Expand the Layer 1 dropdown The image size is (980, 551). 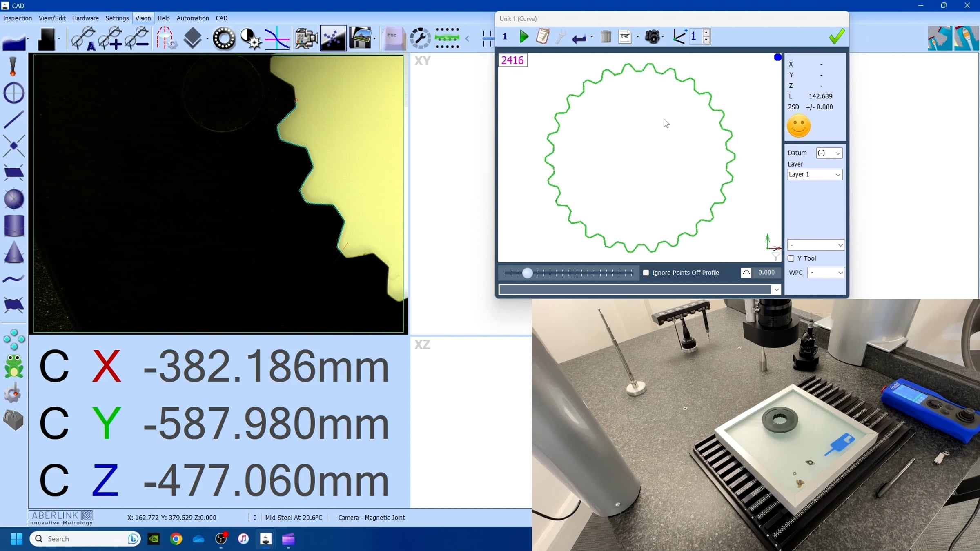pyautogui.click(x=815, y=174)
